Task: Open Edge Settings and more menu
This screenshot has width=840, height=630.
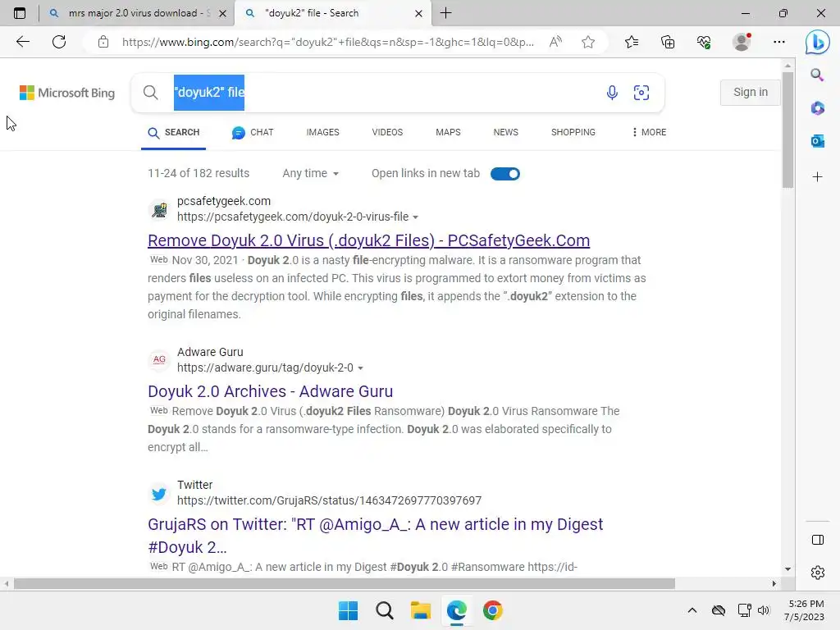Action: click(779, 42)
